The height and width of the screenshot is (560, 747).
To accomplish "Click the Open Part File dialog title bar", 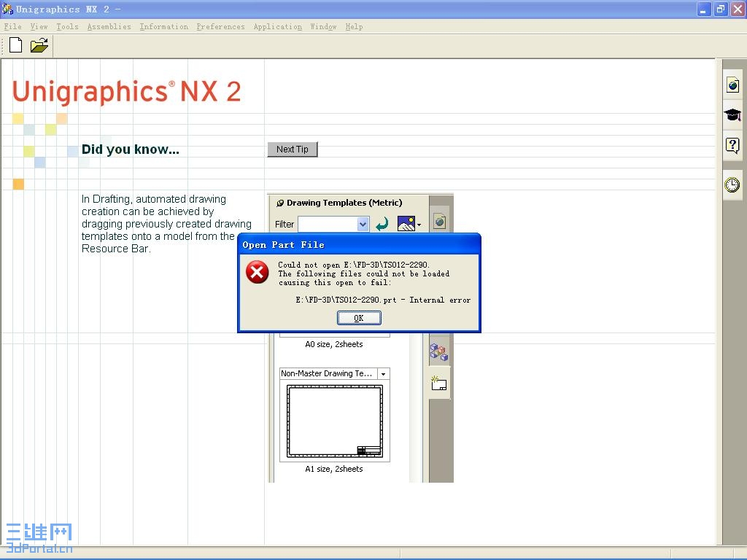I will pyautogui.click(x=359, y=245).
